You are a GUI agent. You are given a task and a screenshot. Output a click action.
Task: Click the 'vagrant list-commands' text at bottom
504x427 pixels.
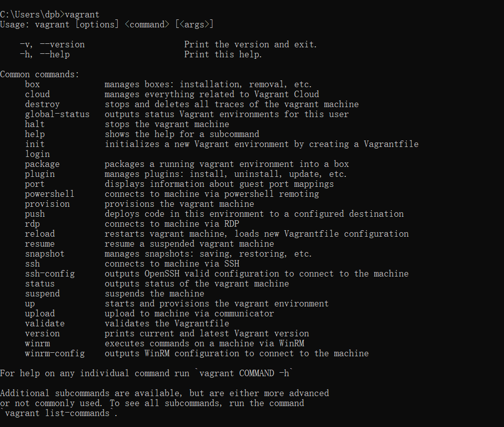(x=57, y=413)
